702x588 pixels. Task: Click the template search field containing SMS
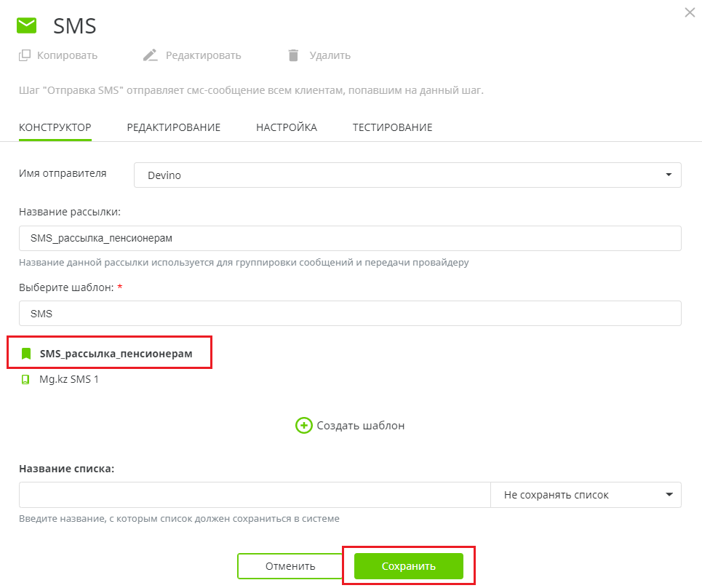click(349, 314)
